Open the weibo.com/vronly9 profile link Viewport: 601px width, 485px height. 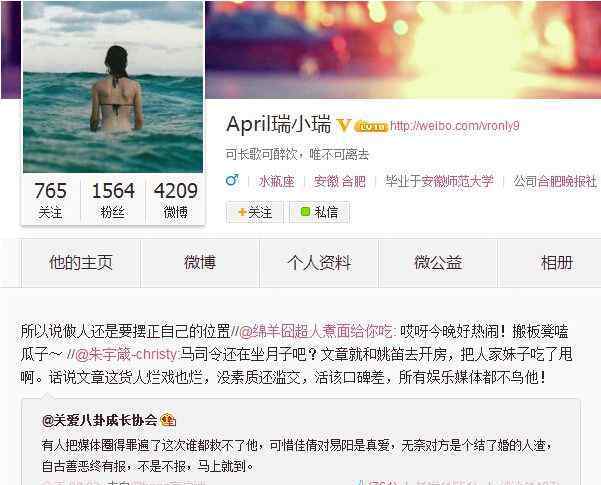click(x=455, y=126)
